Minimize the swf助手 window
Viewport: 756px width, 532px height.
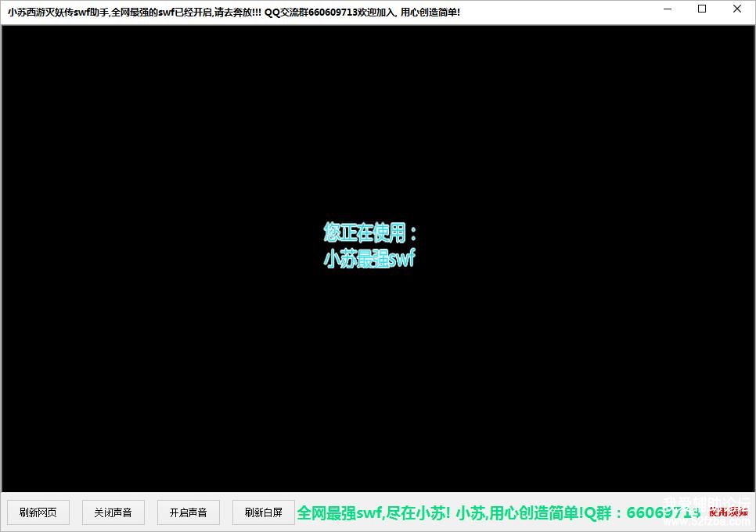[668, 9]
